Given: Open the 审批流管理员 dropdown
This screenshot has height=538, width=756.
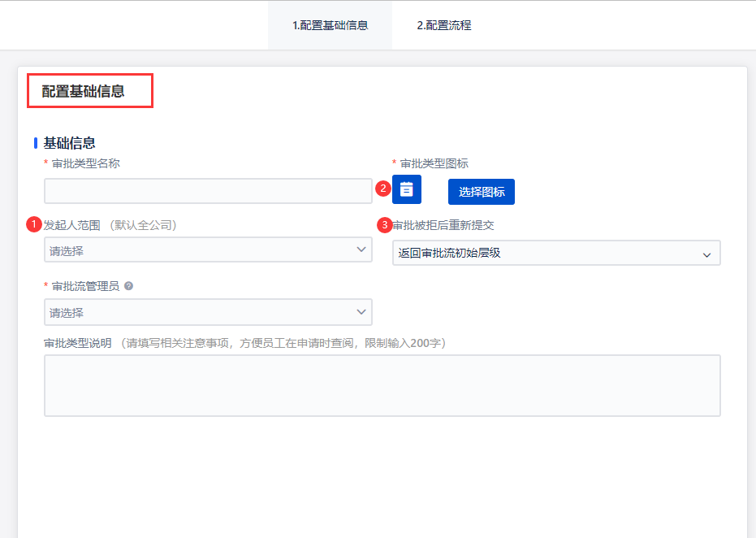Looking at the screenshot, I should (x=208, y=312).
